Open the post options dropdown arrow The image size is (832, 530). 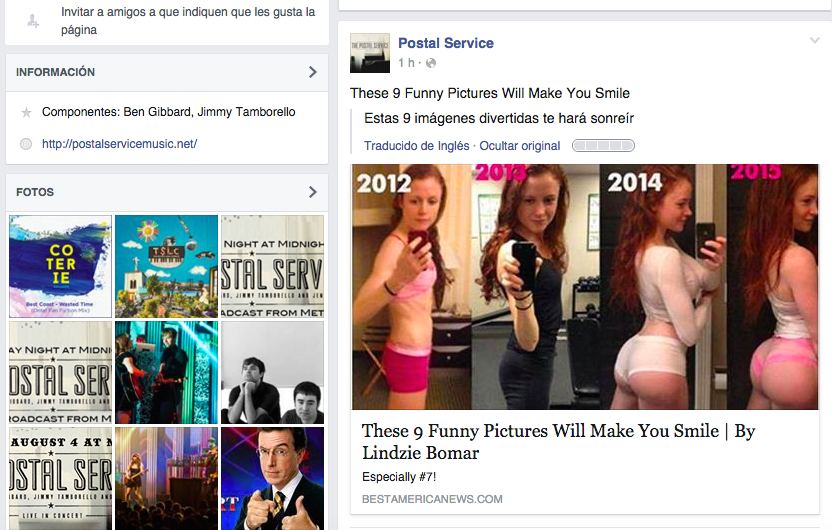(x=815, y=41)
